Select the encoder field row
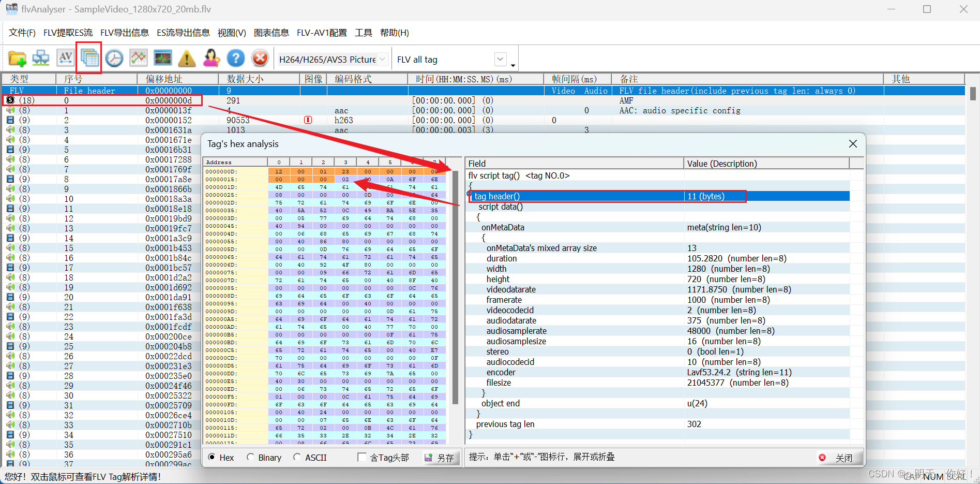This screenshot has height=484, width=980. [x=657, y=372]
